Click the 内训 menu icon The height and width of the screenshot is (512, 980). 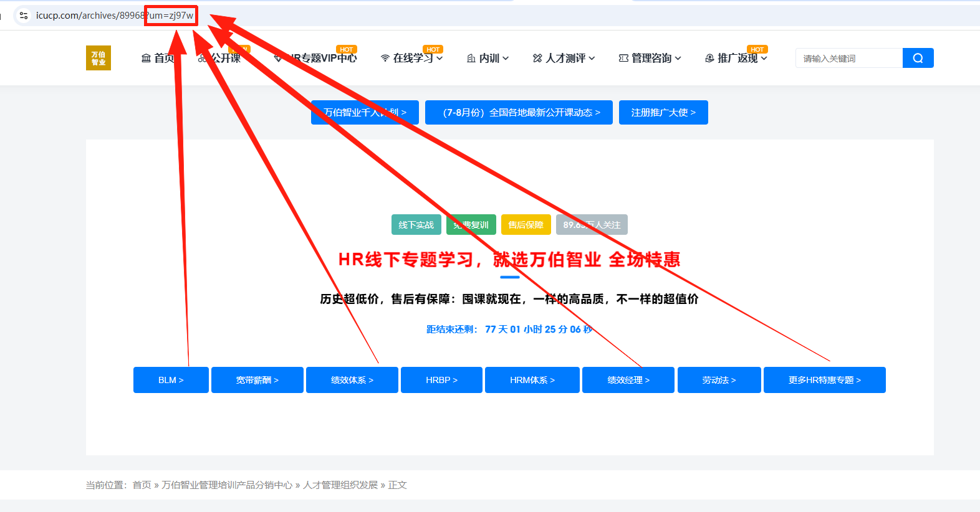pyautogui.click(x=471, y=59)
